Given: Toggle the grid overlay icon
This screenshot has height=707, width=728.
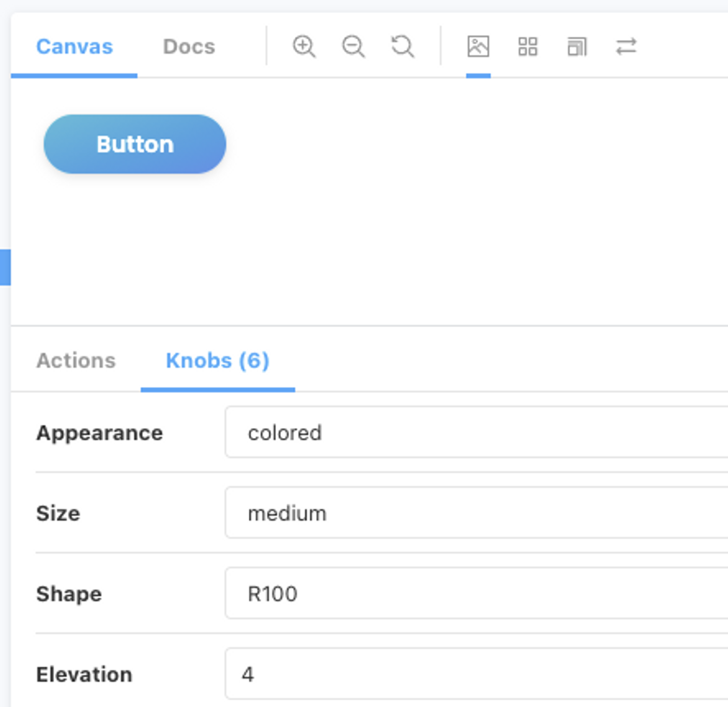Looking at the screenshot, I should pos(527,47).
